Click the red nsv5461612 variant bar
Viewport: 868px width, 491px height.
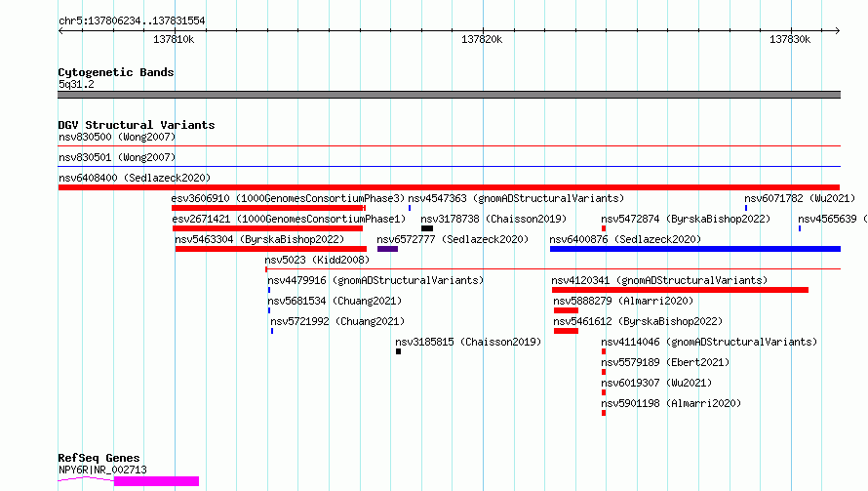pos(566,331)
